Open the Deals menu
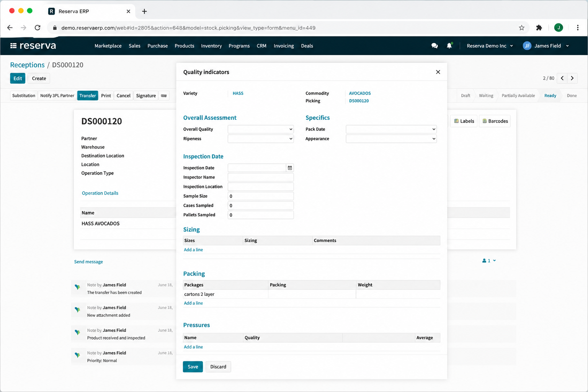The width and height of the screenshot is (588, 392). pos(307,46)
